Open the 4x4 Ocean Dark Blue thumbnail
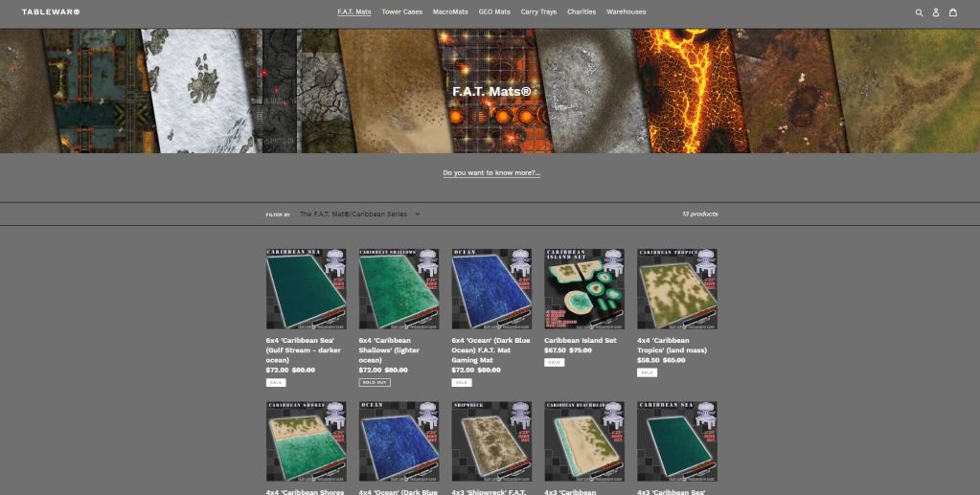Viewport: 980px width, 495px height. coord(399,441)
